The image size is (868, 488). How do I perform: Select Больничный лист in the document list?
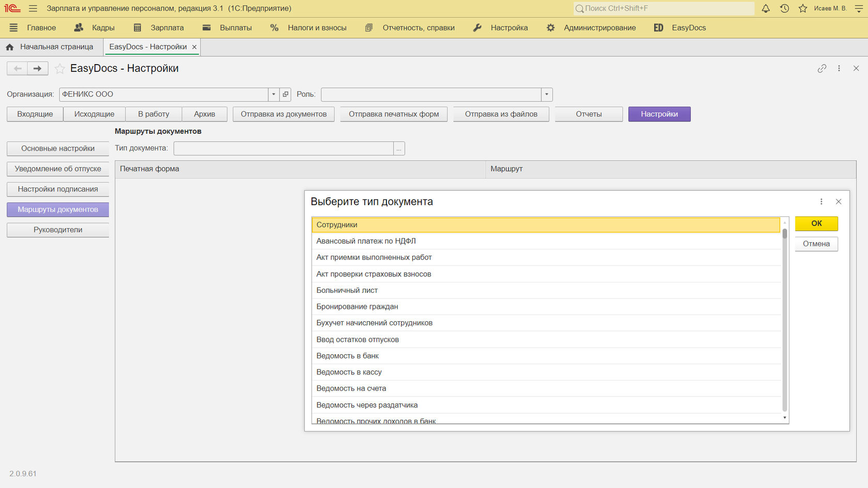pos(347,290)
